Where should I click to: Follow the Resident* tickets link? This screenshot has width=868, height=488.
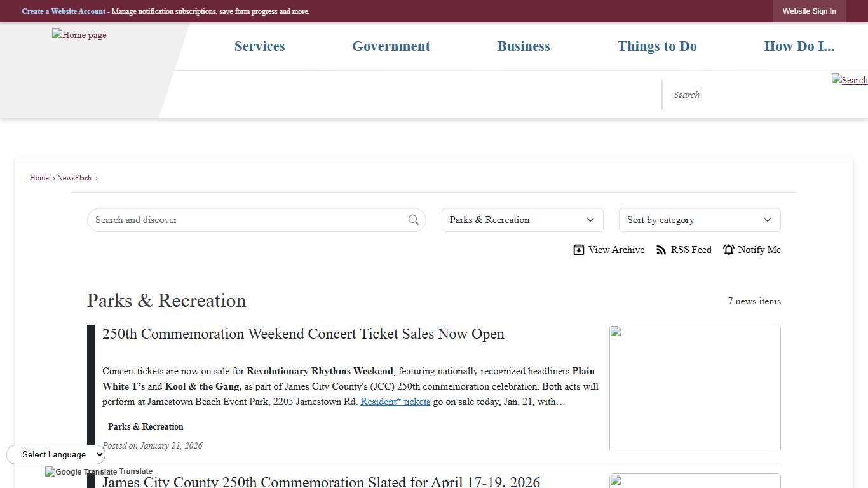point(395,402)
